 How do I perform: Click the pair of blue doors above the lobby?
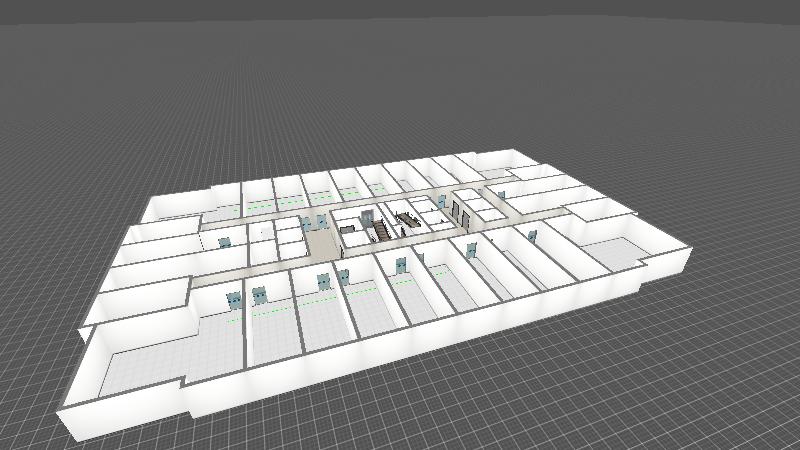tap(312, 221)
